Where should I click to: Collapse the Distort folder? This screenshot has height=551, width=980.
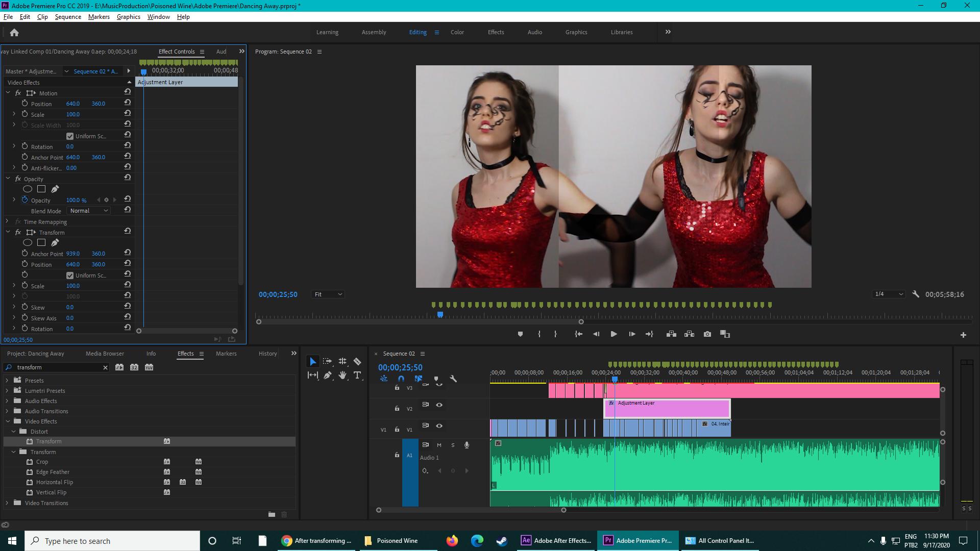[x=14, y=432]
